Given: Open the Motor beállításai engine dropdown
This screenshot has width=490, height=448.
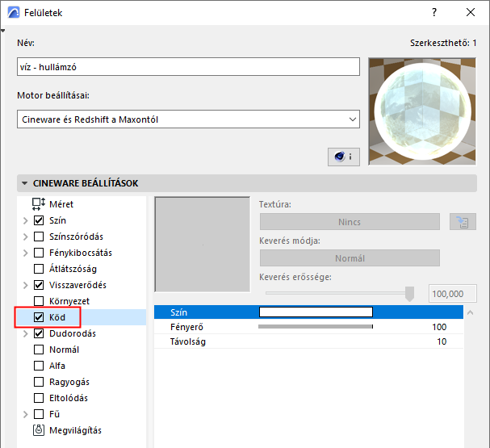Looking at the screenshot, I should coord(188,119).
